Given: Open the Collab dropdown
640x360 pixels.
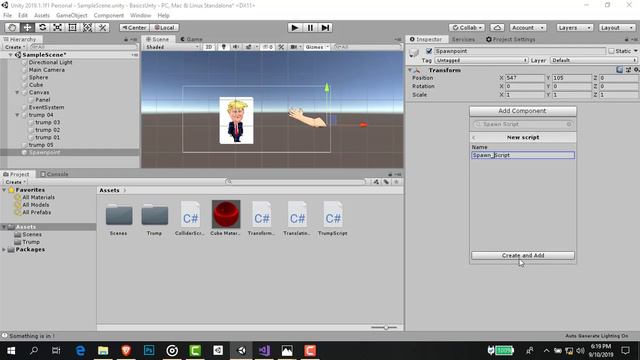Looking at the screenshot, I should tap(467, 27).
